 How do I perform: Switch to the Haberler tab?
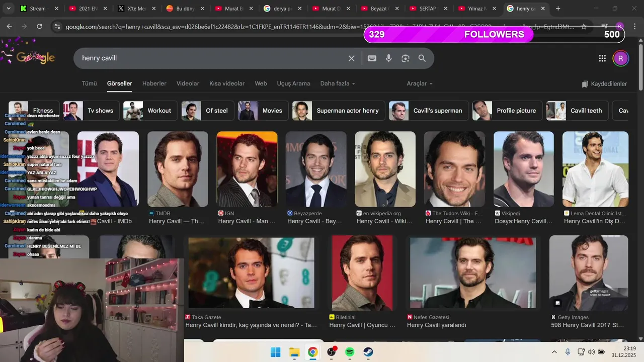point(154,83)
